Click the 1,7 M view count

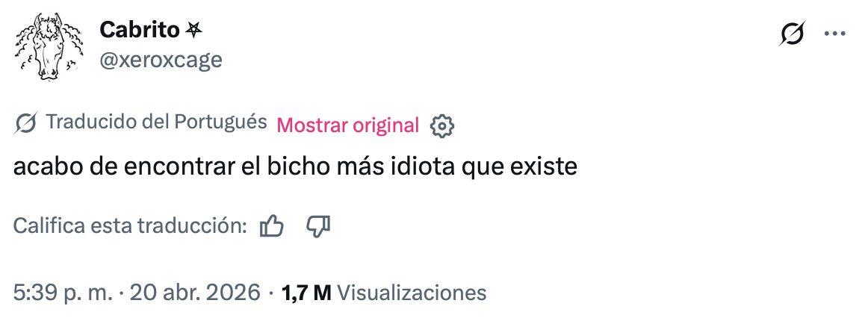[306, 291]
